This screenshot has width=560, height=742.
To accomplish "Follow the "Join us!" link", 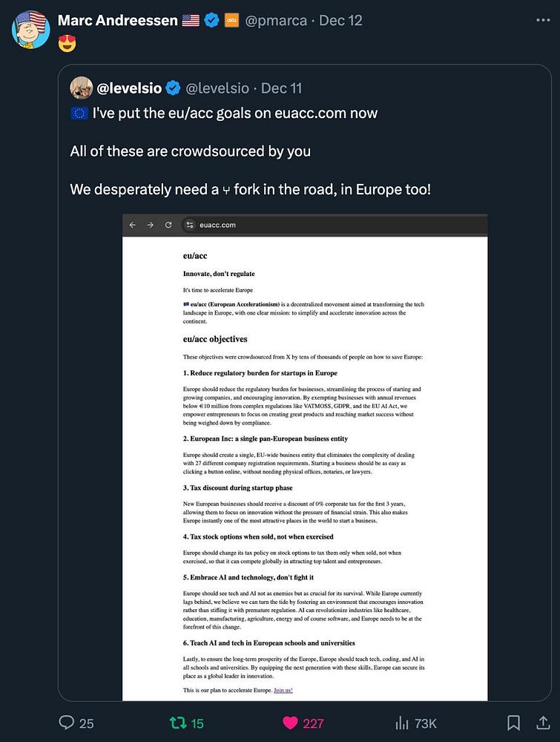I will [x=283, y=690].
